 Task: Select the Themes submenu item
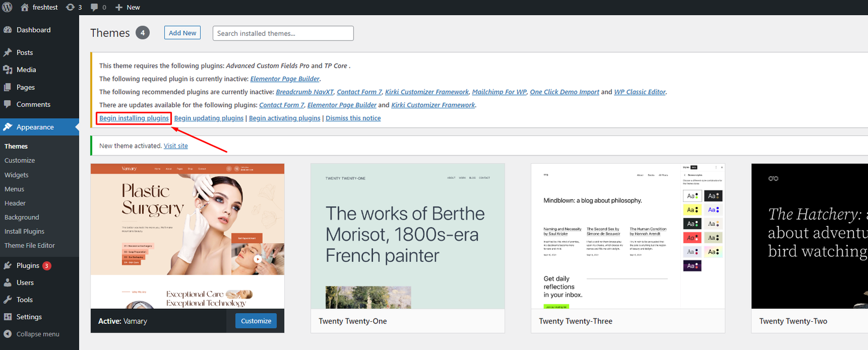pyautogui.click(x=16, y=146)
